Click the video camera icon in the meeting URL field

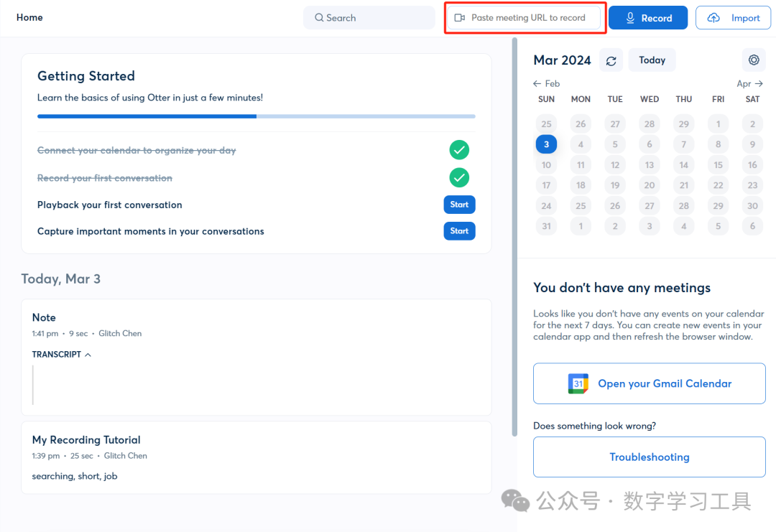pos(460,18)
